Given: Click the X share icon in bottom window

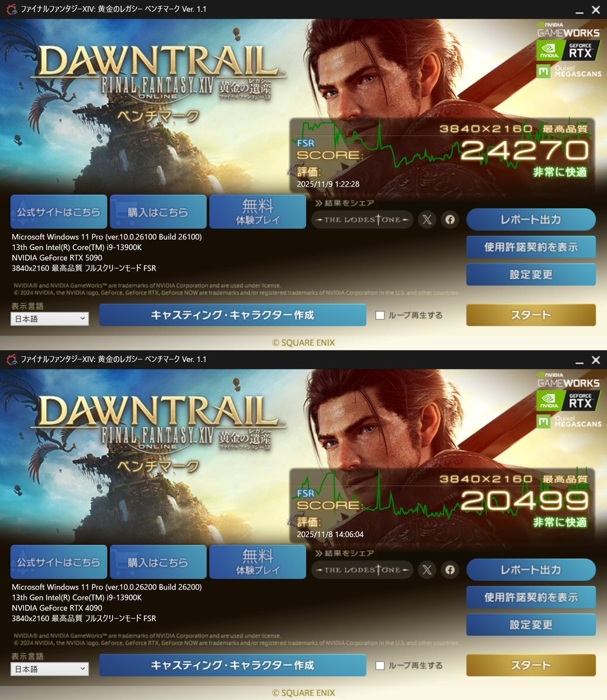Looking at the screenshot, I should coord(427,570).
